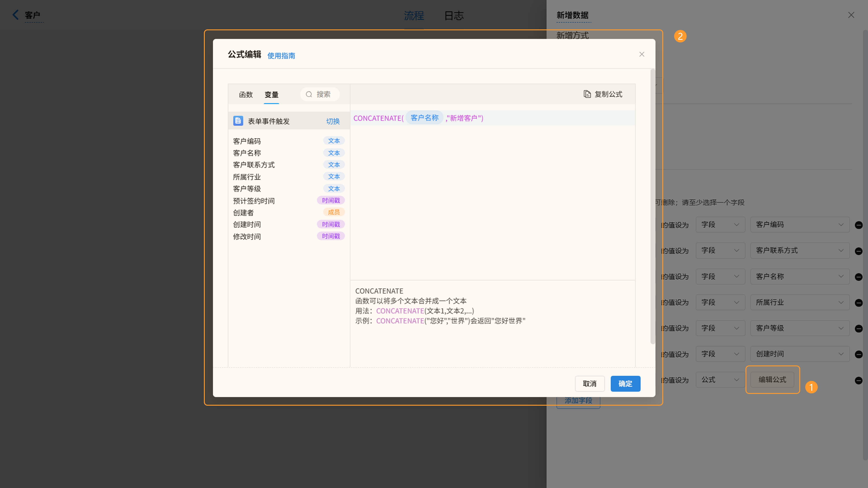This screenshot has height=488, width=868.
Task: Click 切换 to change trigger source
Action: click(333, 121)
